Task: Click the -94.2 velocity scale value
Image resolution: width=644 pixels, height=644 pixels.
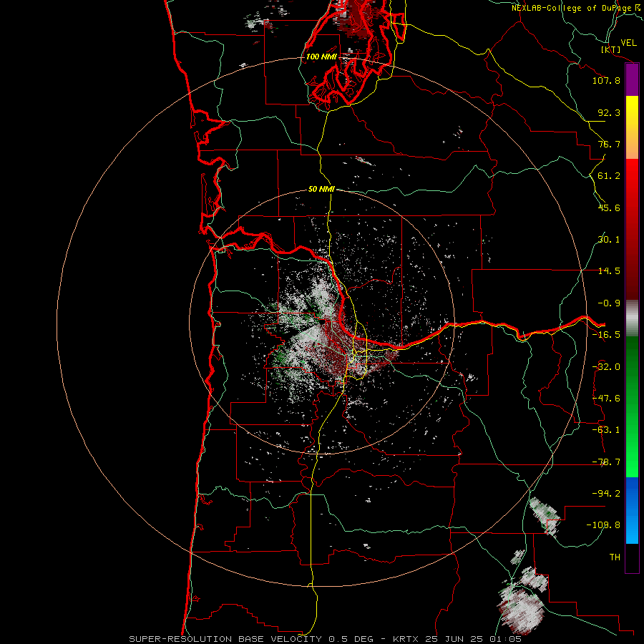Action: [x=606, y=493]
